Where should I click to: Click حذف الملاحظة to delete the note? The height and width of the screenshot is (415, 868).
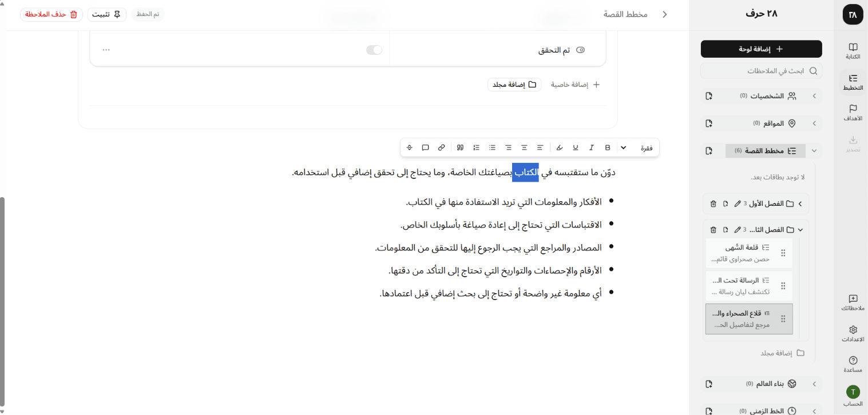51,14
